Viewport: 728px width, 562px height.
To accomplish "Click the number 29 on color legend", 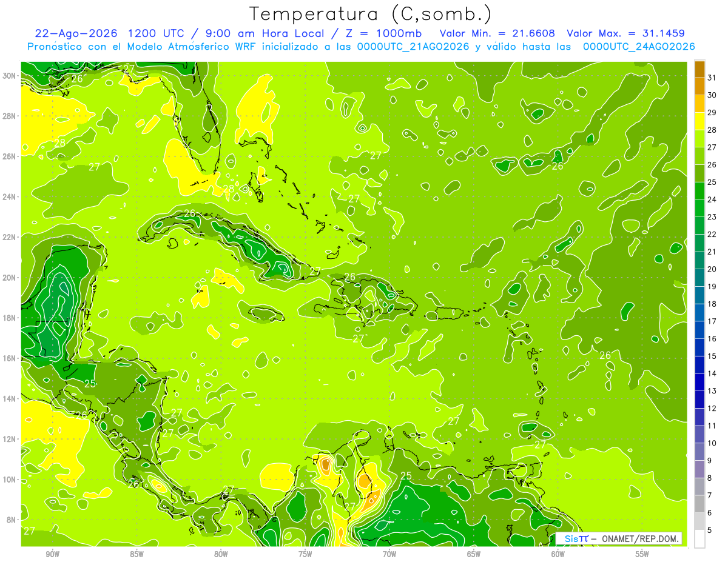I will (x=712, y=113).
